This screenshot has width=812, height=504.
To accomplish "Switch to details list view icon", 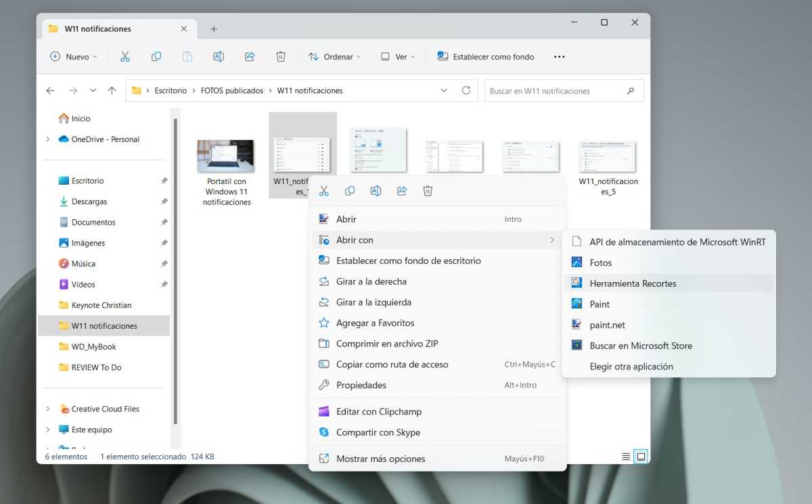I will tap(626, 457).
